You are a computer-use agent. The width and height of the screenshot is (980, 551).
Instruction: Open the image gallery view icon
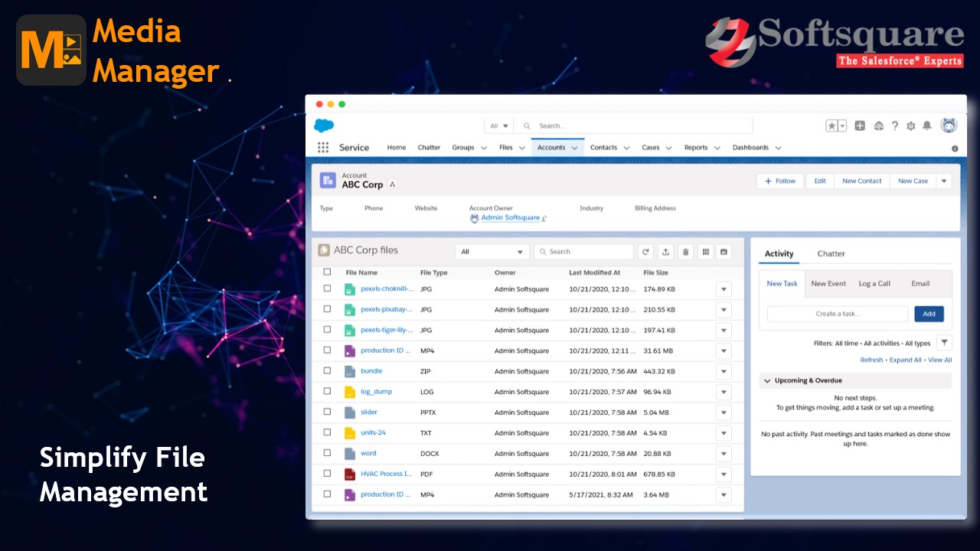click(x=723, y=251)
